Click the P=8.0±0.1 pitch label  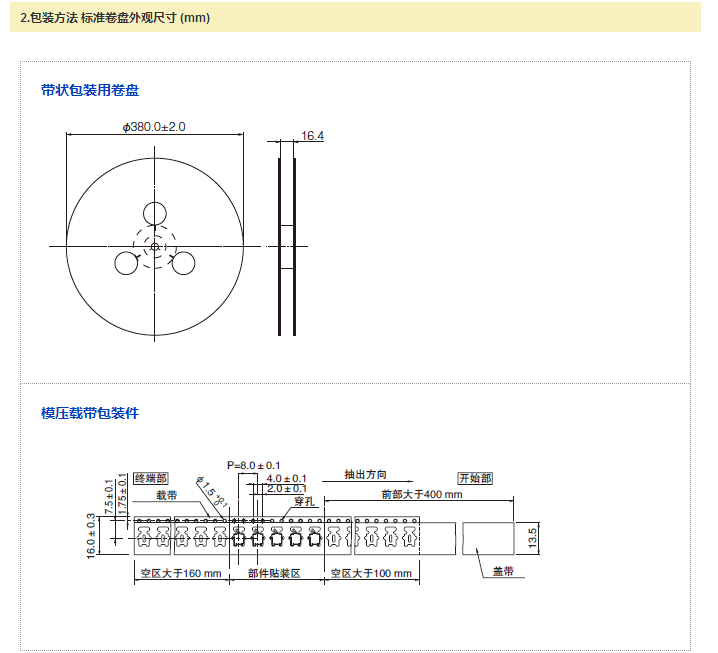[253, 465]
